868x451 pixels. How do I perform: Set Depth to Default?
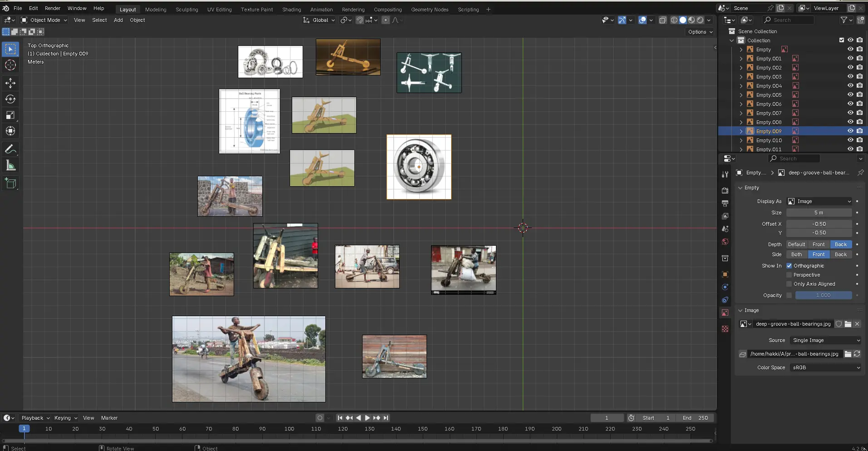797,244
